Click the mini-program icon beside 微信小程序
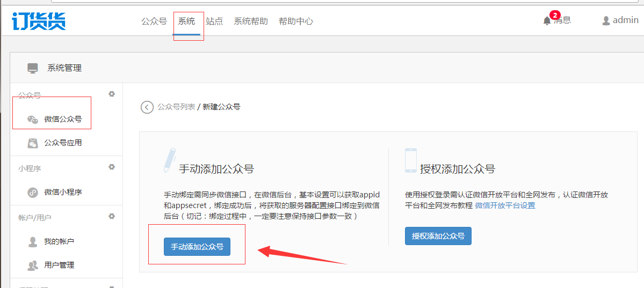Screen dimensions: 644x288 [33, 192]
